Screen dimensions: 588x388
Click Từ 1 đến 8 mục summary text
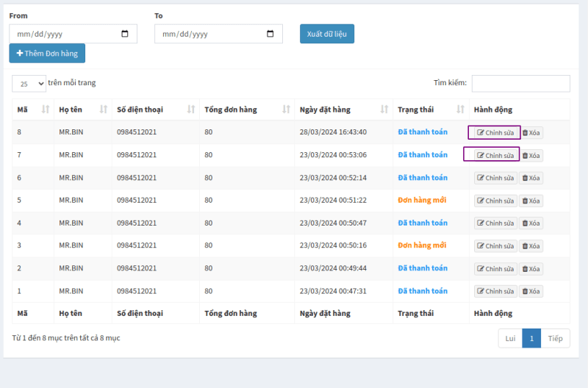pyautogui.click(x=66, y=338)
